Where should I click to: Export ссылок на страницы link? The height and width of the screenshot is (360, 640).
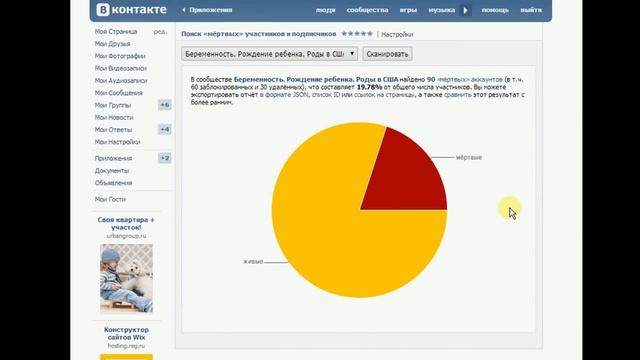click(x=384, y=95)
